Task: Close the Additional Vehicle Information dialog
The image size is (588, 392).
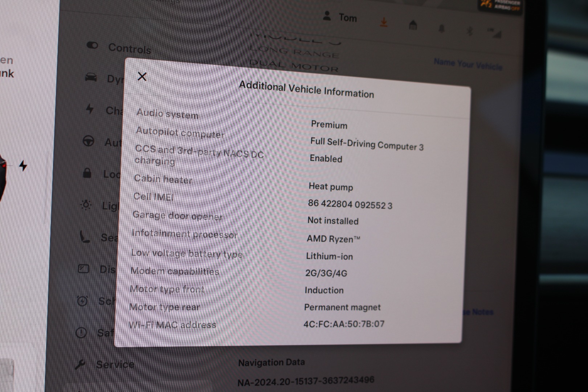Action: click(x=142, y=76)
